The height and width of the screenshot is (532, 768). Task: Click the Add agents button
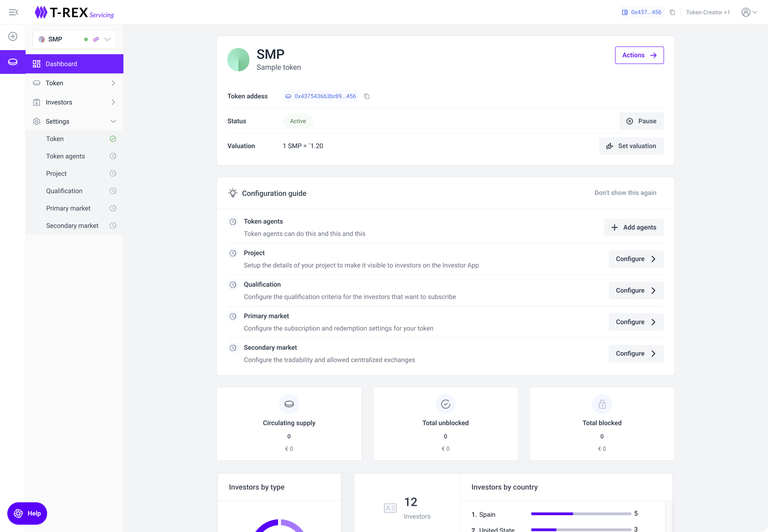point(633,227)
